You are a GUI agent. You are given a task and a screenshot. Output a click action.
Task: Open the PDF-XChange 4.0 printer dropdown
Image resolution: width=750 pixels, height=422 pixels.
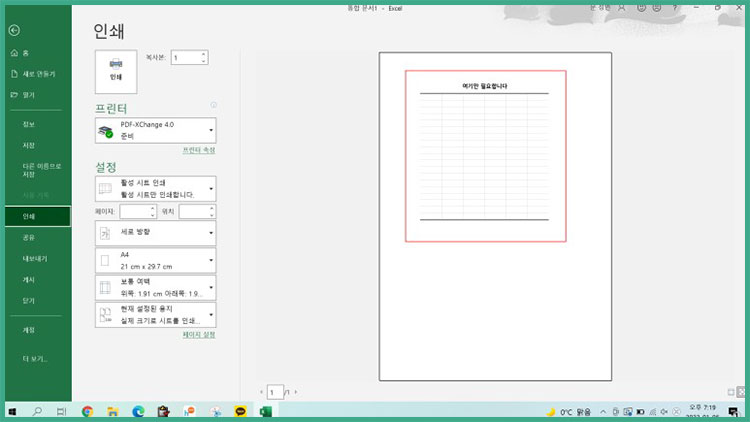(x=155, y=130)
